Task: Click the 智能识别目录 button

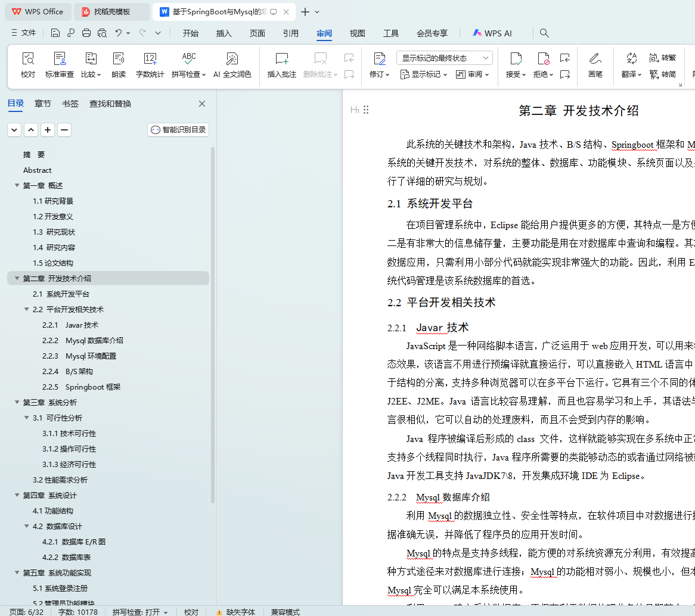Action: (178, 130)
